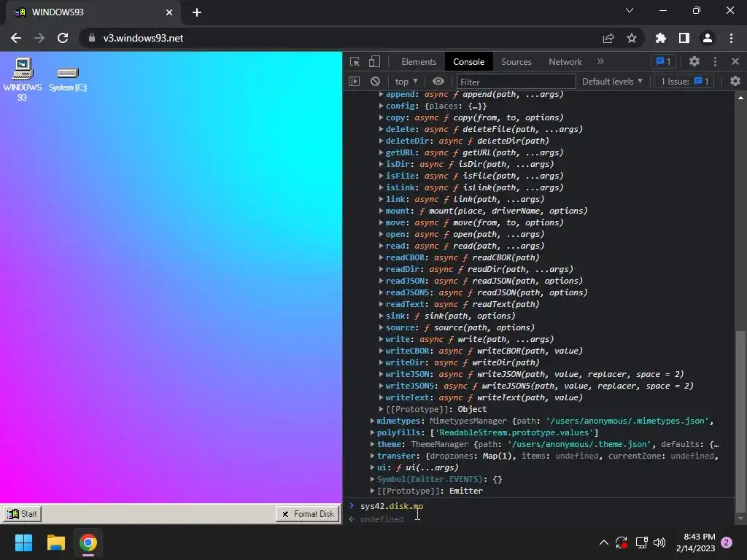The height and width of the screenshot is (560, 747).
Task: Activate the inspect element picker icon
Action: click(355, 62)
